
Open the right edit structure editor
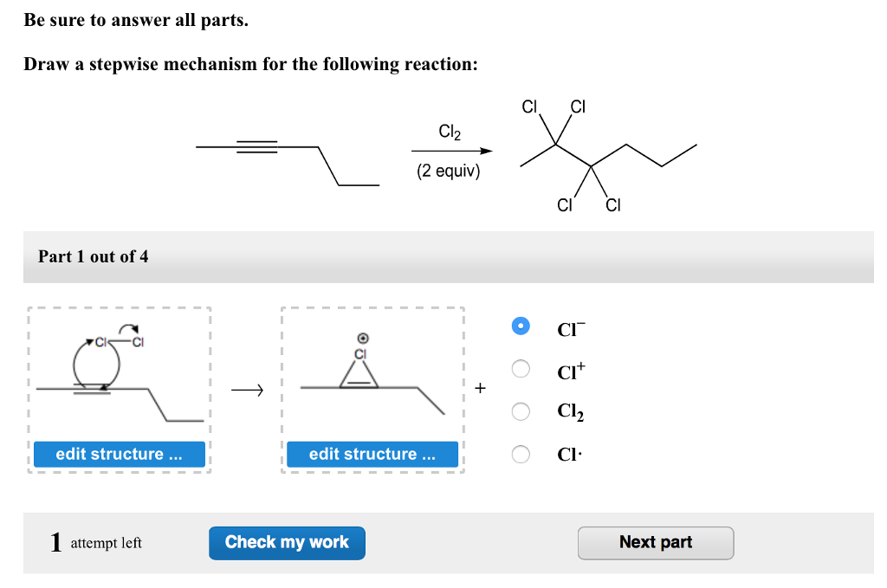click(x=372, y=454)
